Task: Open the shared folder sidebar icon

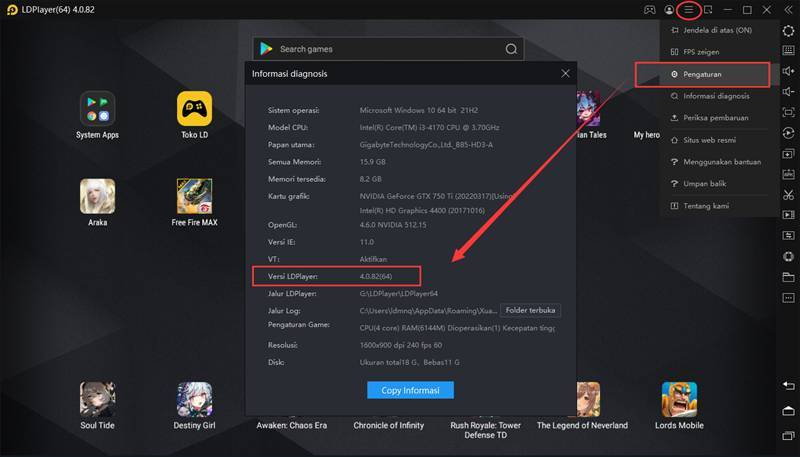Action: point(788,277)
